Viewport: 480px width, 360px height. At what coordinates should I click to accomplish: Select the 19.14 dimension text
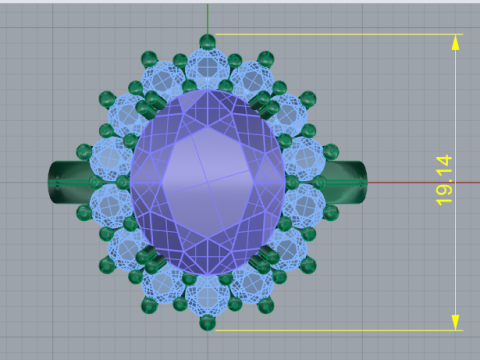click(445, 180)
